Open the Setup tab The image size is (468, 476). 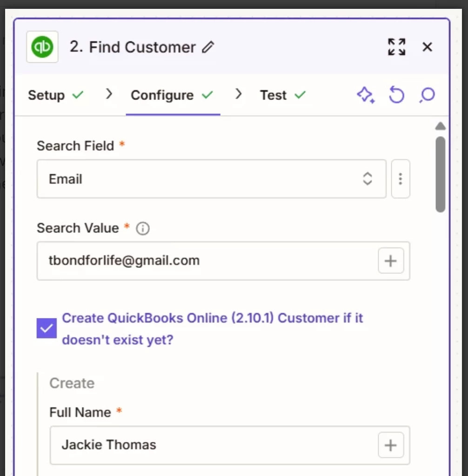[56, 95]
